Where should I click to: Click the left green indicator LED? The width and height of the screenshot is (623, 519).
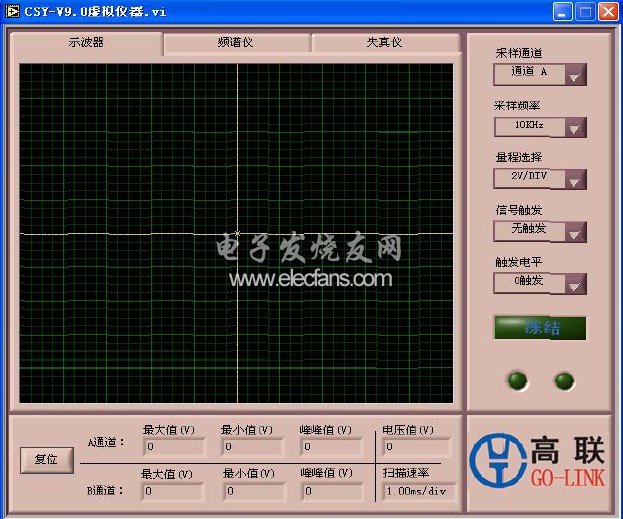tap(517, 380)
